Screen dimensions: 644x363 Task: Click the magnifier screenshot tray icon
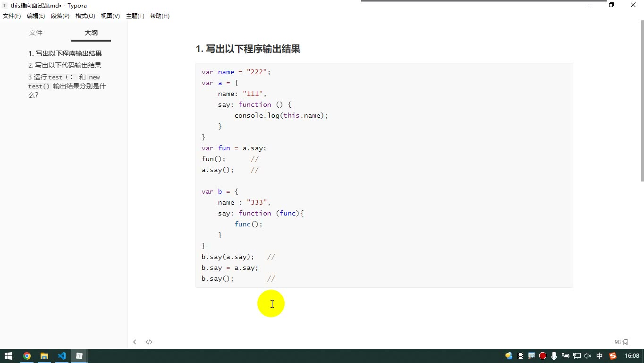point(531,356)
